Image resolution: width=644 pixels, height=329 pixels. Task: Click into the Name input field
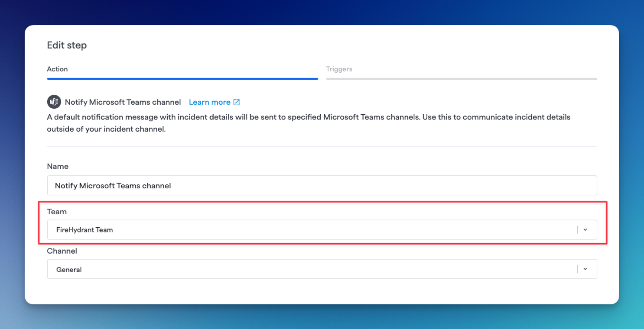coord(322,185)
